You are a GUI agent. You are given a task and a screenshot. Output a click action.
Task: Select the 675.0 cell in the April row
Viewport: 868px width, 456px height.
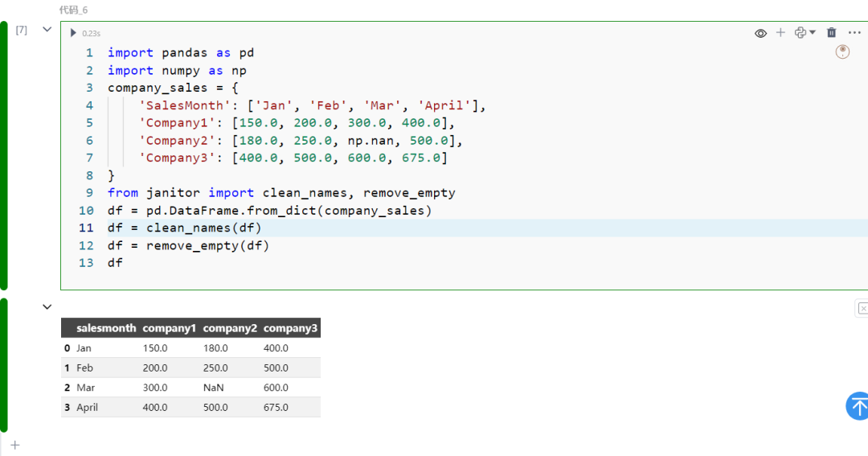276,407
